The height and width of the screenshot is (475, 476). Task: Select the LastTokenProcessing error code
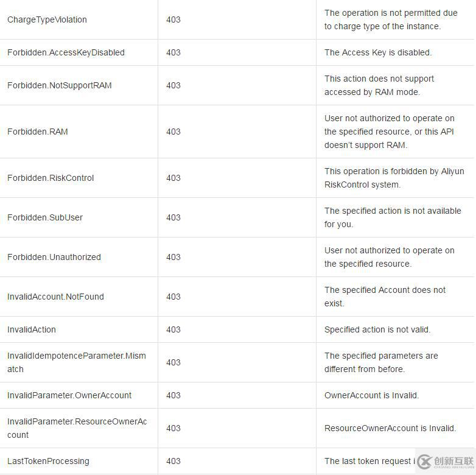point(48,462)
